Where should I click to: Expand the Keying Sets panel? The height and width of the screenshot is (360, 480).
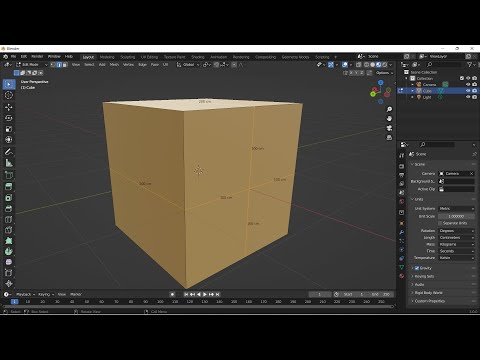pos(424,276)
